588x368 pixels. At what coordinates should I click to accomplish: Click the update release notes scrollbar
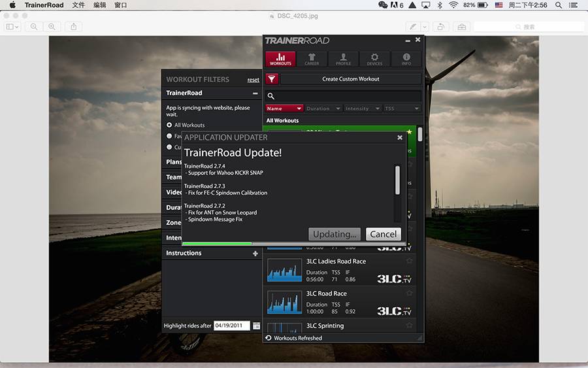tap(397, 180)
